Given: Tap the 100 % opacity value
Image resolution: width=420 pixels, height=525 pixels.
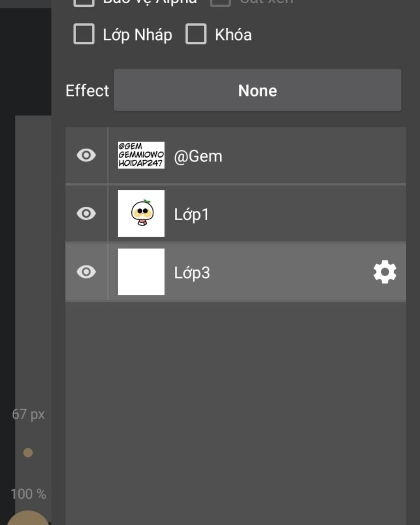Looking at the screenshot, I should [x=28, y=494].
